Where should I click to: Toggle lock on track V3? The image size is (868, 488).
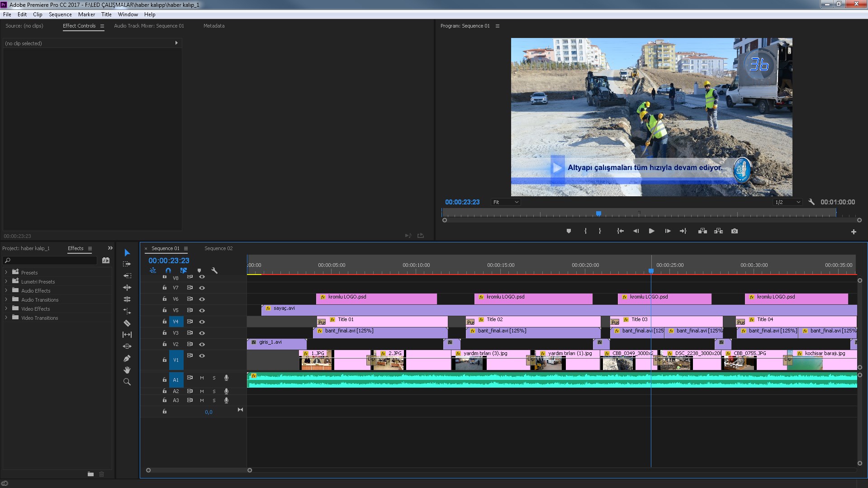(165, 333)
